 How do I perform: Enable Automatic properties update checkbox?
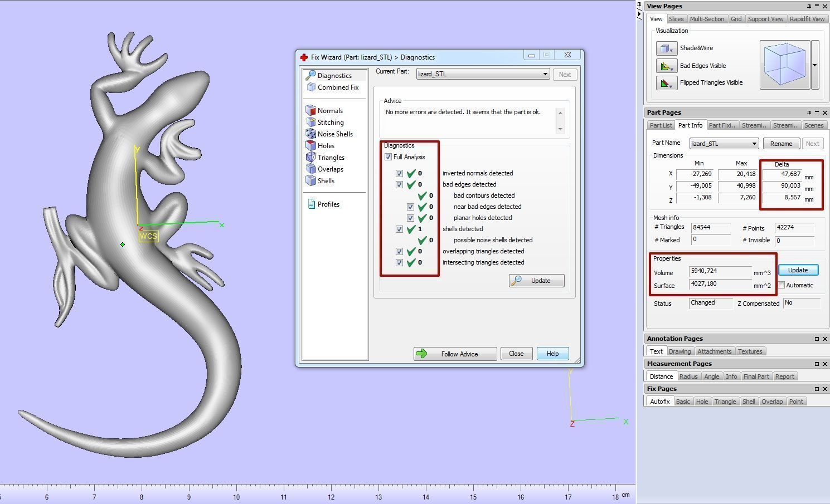tap(782, 285)
